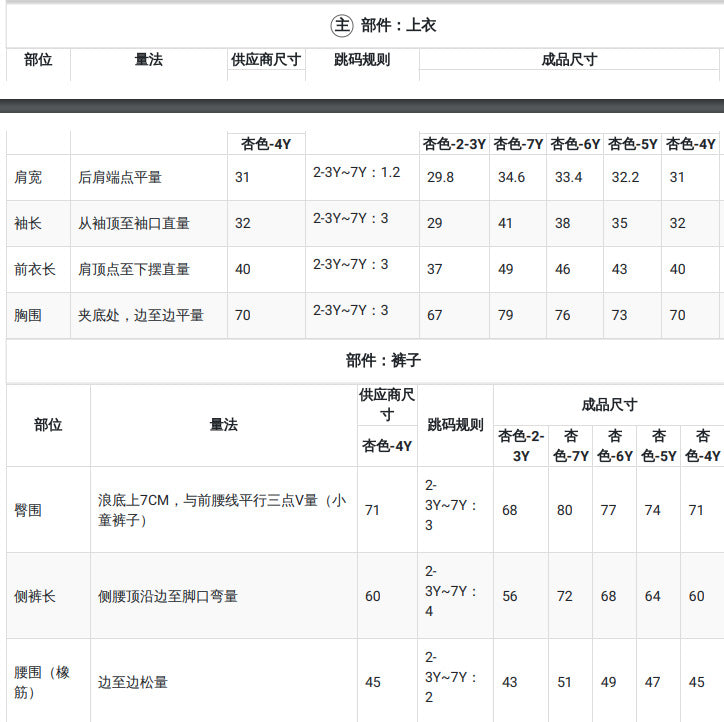Click 供应商尺寸 header in the 上衣 table

click(x=266, y=60)
